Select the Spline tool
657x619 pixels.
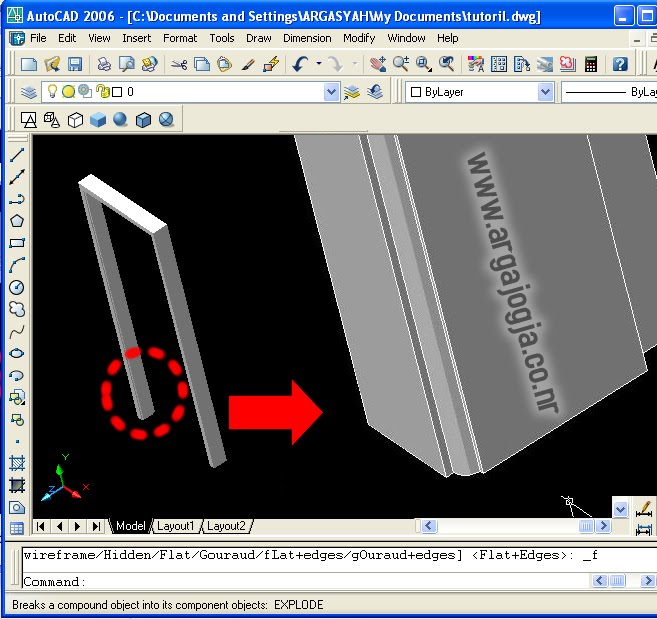click(x=17, y=331)
